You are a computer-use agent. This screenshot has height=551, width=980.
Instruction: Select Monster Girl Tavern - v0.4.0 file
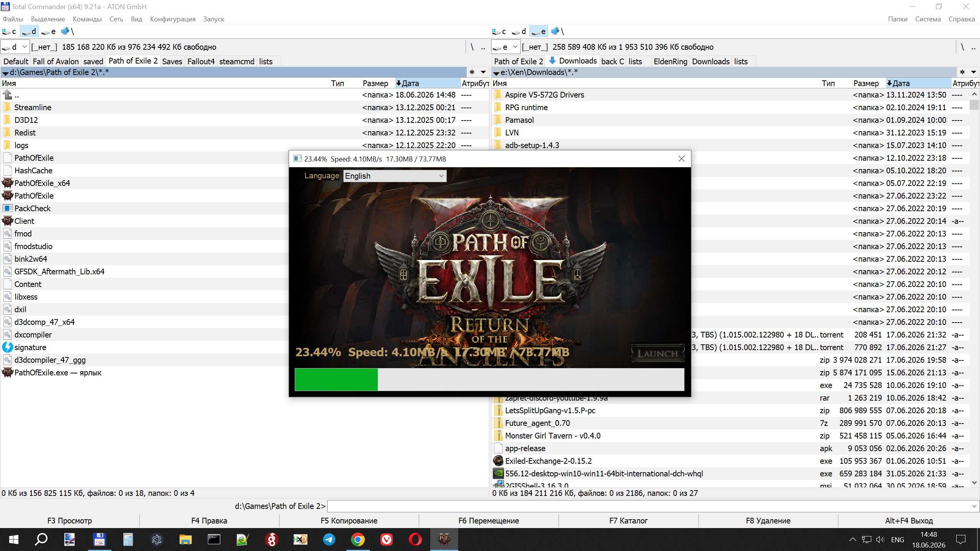click(x=731, y=435)
